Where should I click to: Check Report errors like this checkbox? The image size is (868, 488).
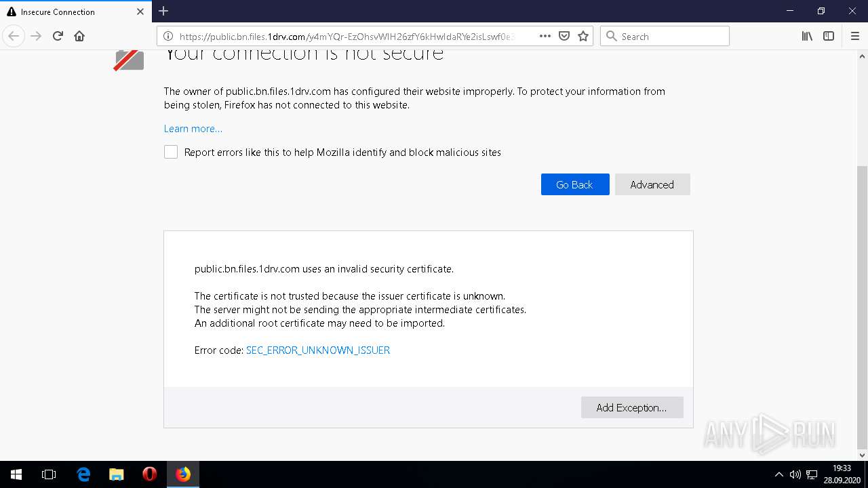(171, 152)
